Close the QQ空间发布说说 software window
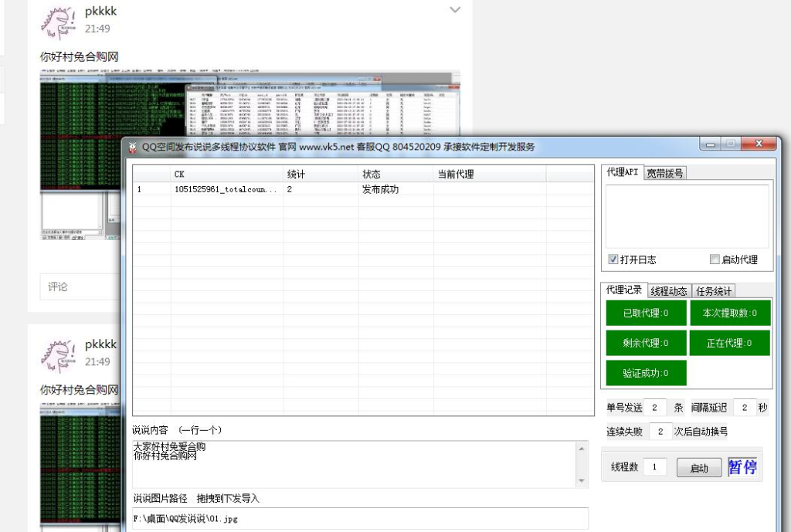The height and width of the screenshot is (532, 791). point(759,144)
